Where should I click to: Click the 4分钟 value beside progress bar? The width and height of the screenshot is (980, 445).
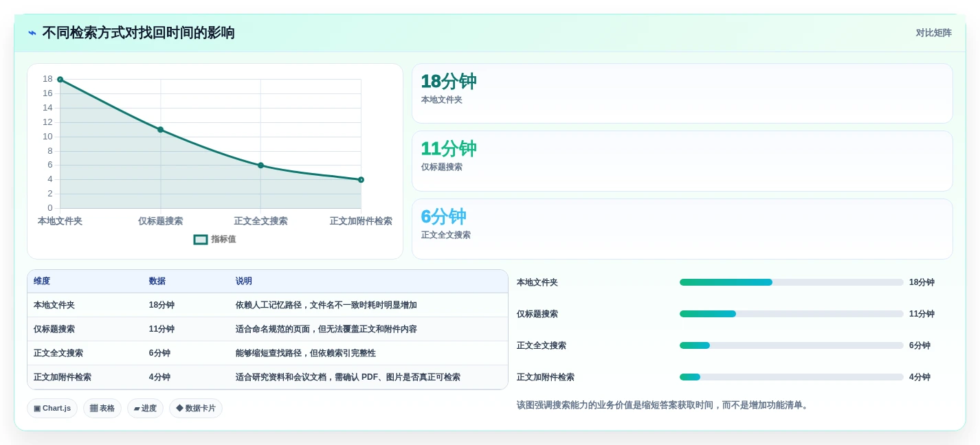[x=920, y=377]
